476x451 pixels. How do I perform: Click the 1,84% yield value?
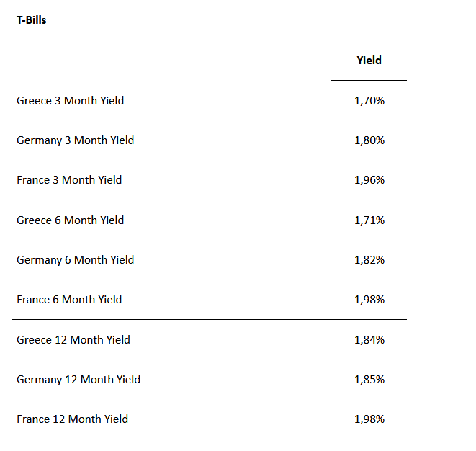pos(369,340)
